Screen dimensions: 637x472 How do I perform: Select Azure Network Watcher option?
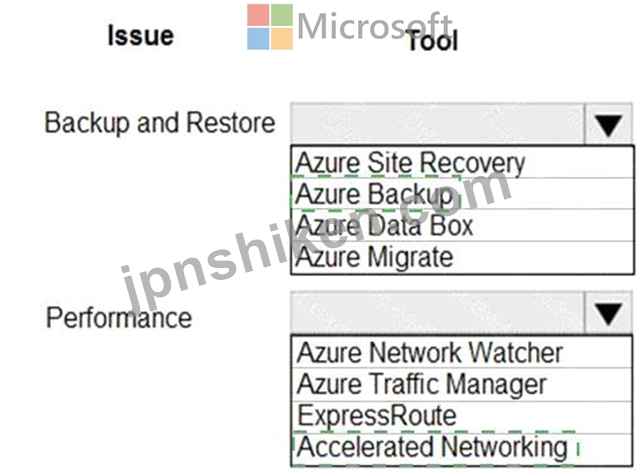click(x=462, y=352)
